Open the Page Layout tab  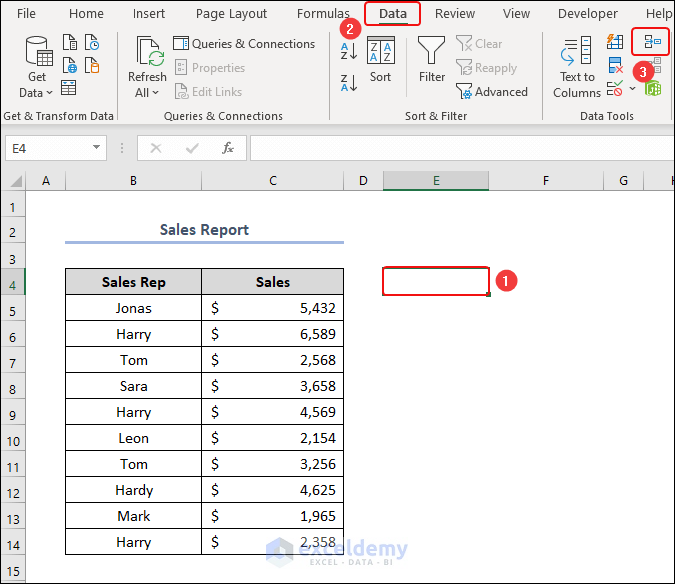click(231, 14)
